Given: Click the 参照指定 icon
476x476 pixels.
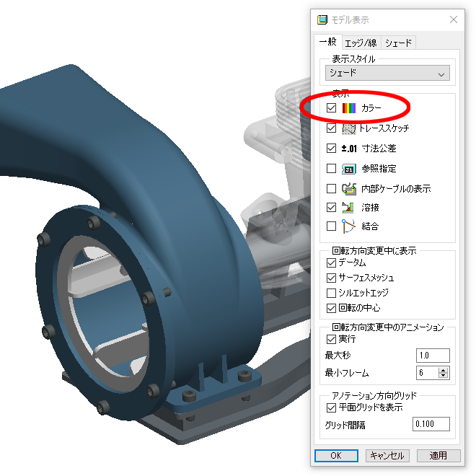Looking at the screenshot, I should tap(349, 169).
